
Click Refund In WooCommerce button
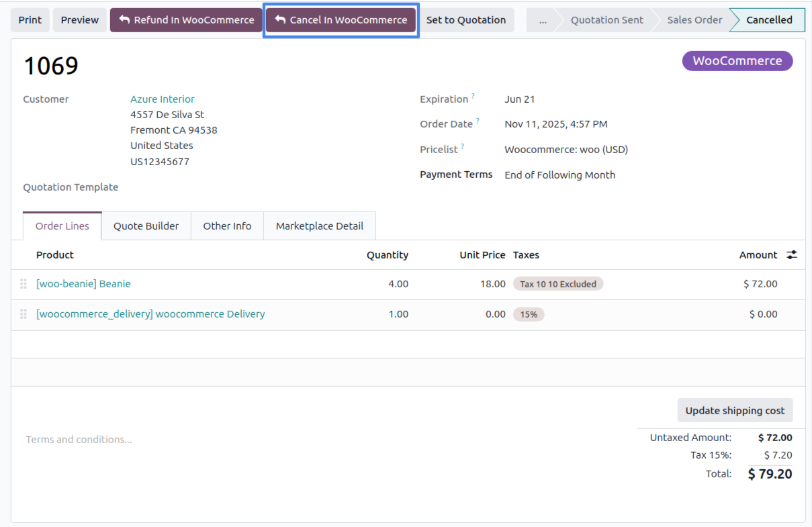tap(186, 20)
